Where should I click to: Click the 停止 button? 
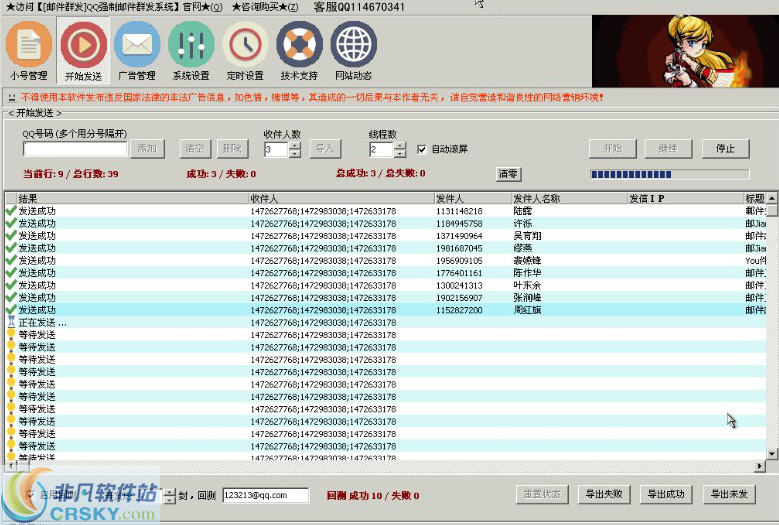(x=725, y=149)
